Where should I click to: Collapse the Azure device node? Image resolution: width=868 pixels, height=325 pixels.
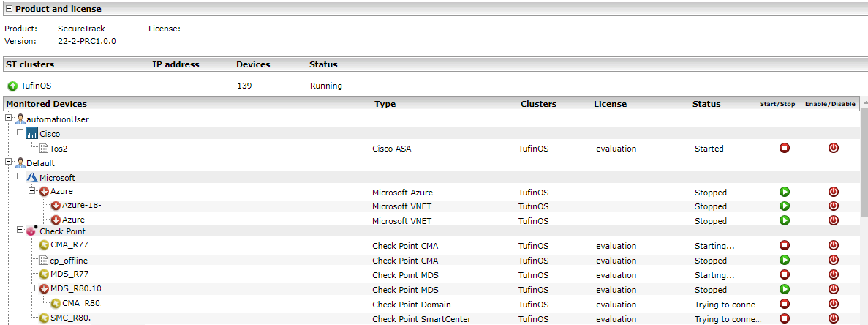(31, 192)
